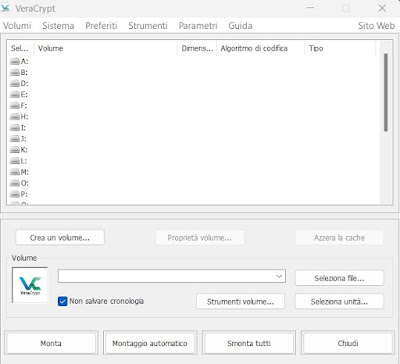Sort by Dimens... column header
The height and width of the screenshot is (364, 400).
(197, 48)
